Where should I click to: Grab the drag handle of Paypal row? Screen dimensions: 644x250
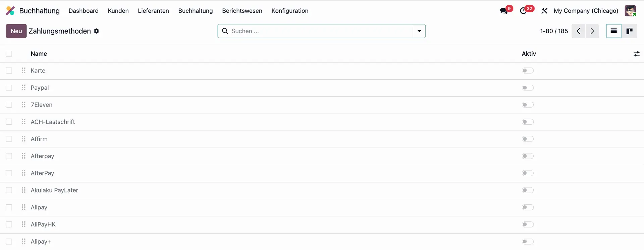coord(23,88)
